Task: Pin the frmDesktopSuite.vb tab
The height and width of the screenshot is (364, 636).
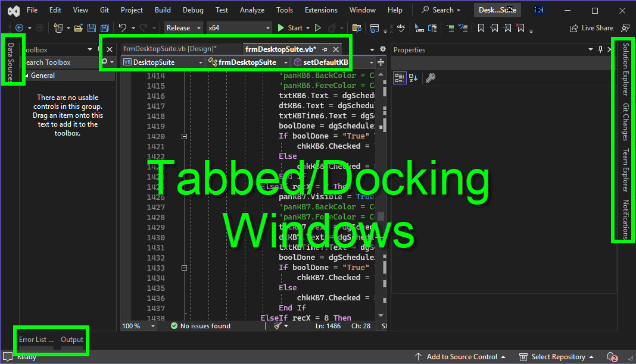Action: (x=325, y=49)
